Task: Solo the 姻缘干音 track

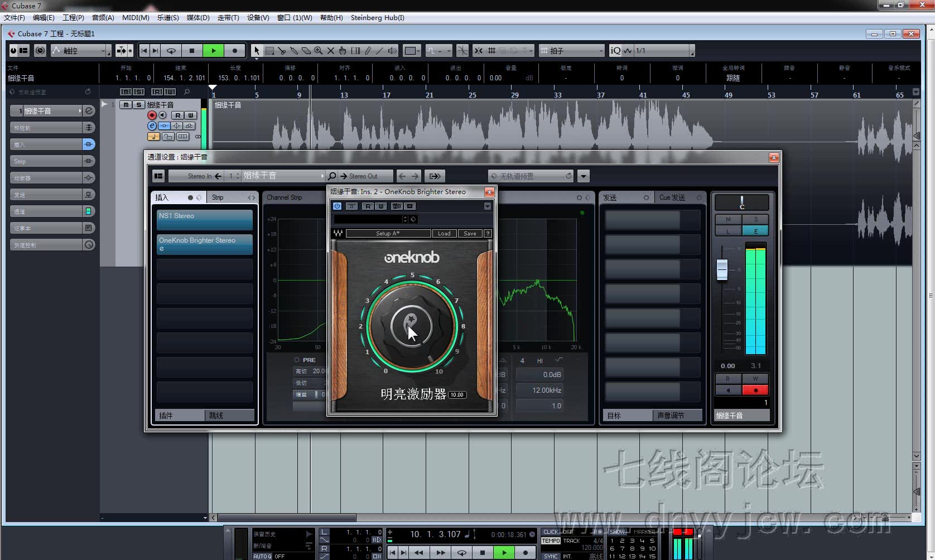Action: (139, 105)
